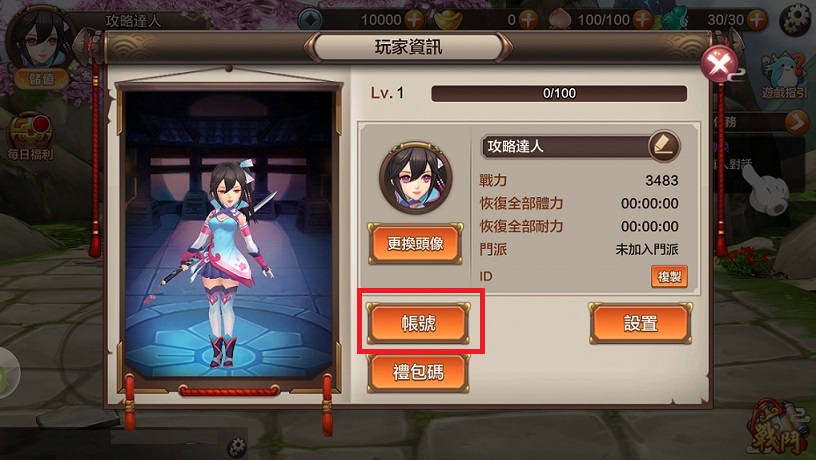Add coins with the plus next to 10000
This screenshot has width=816, height=460.
pos(415,20)
